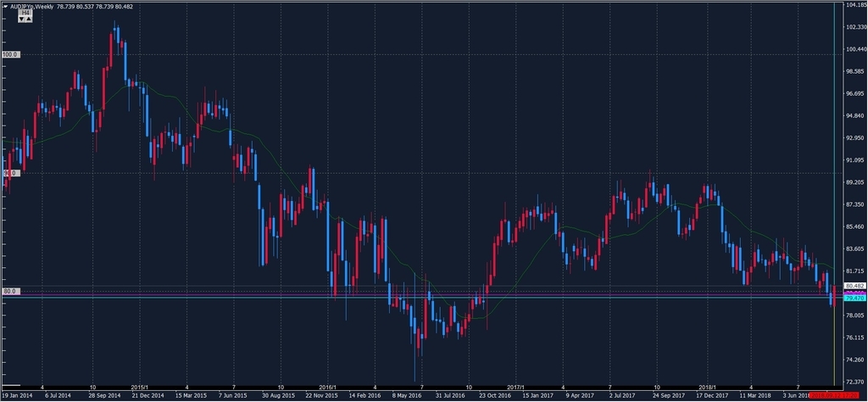This screenshot has height=402, width=868.
Task: Click the 87.350 price axis label
Action: 854,204
